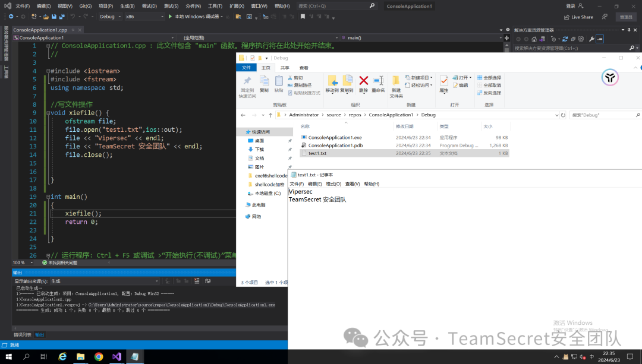Click Collapse All icon in Solution Explorer
The width and height of the screenshot is (642, 364).
(x=573, y=39)
